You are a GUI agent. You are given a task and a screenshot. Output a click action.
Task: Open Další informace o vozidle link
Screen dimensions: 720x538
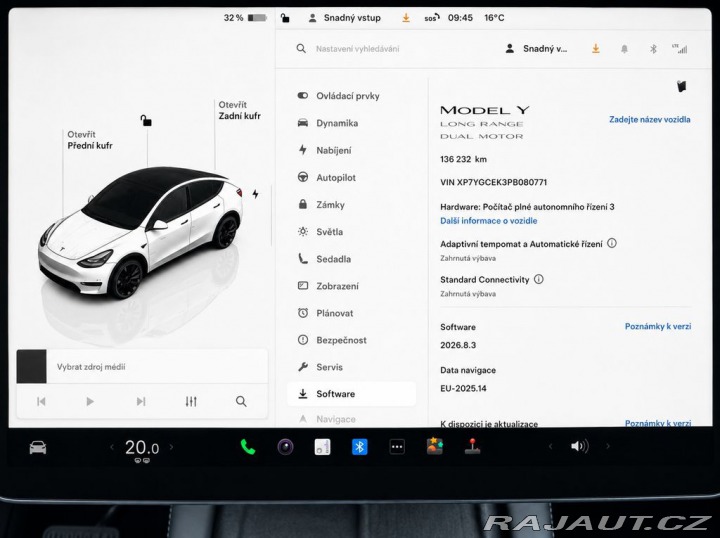[489, 221]
